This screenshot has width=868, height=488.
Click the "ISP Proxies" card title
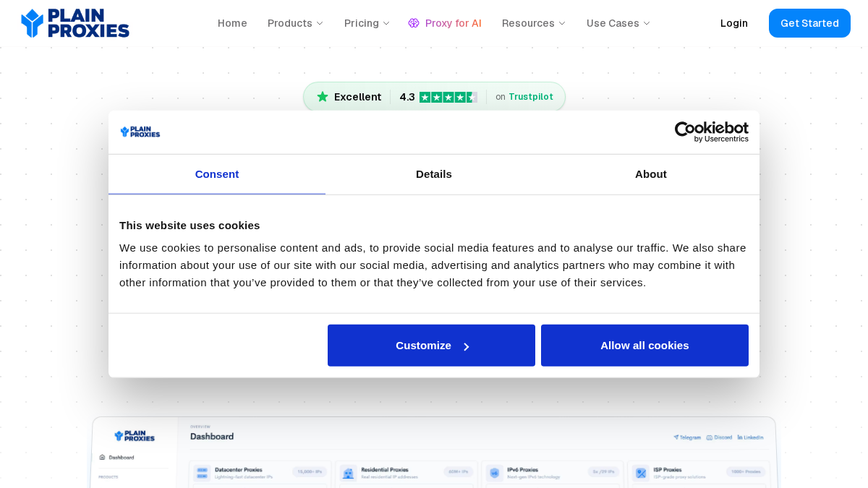click(668, 469)
